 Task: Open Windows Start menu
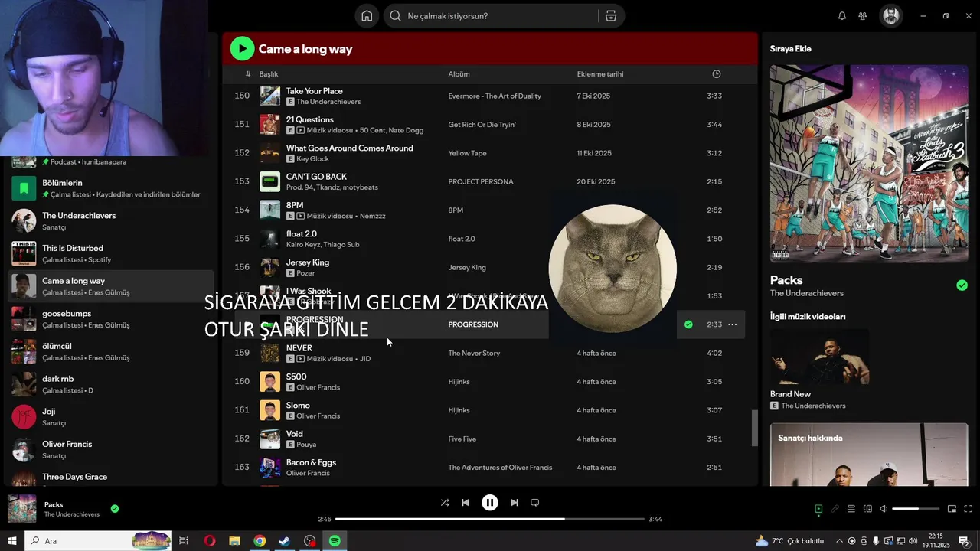pyautogui.click(x=12, y=541)
